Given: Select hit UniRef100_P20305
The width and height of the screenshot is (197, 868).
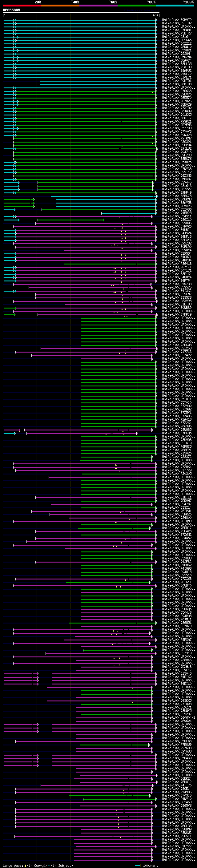Looking at the screenshot, I should [x=177, y=474].
